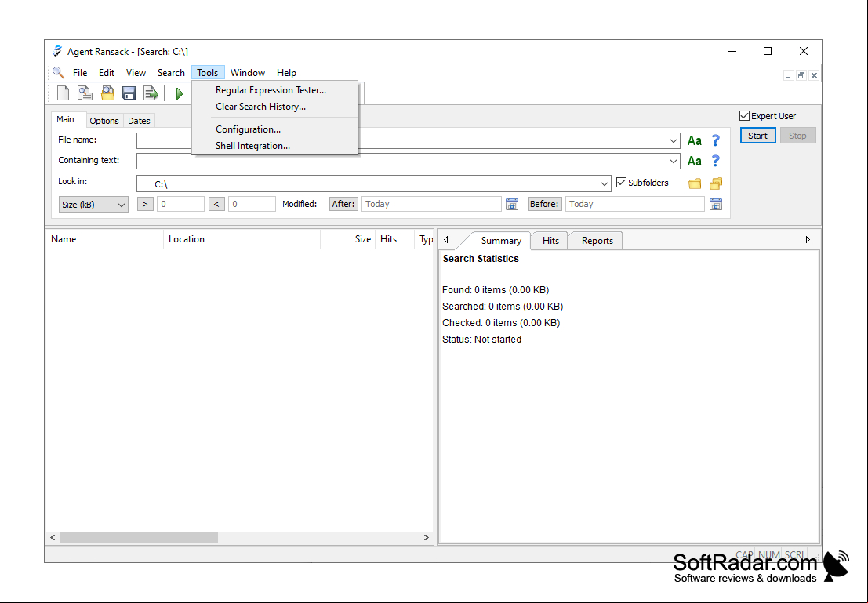Image resolution: width=868 pixels, height=603 pixels.
Task: Toggle the less-than size filter button
Action: pos(216,204)
